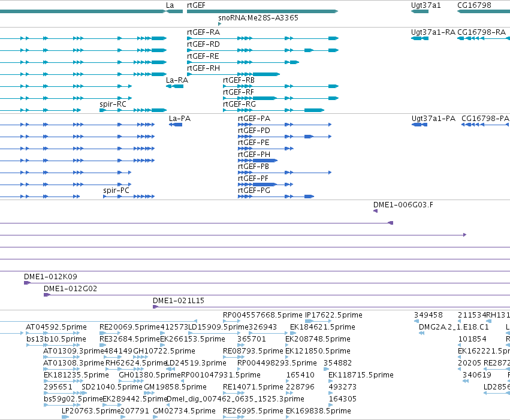Click the DME1-012K09 start glyph
The width and height of the screenshot is (510, 420).
[x=27, y=283]
